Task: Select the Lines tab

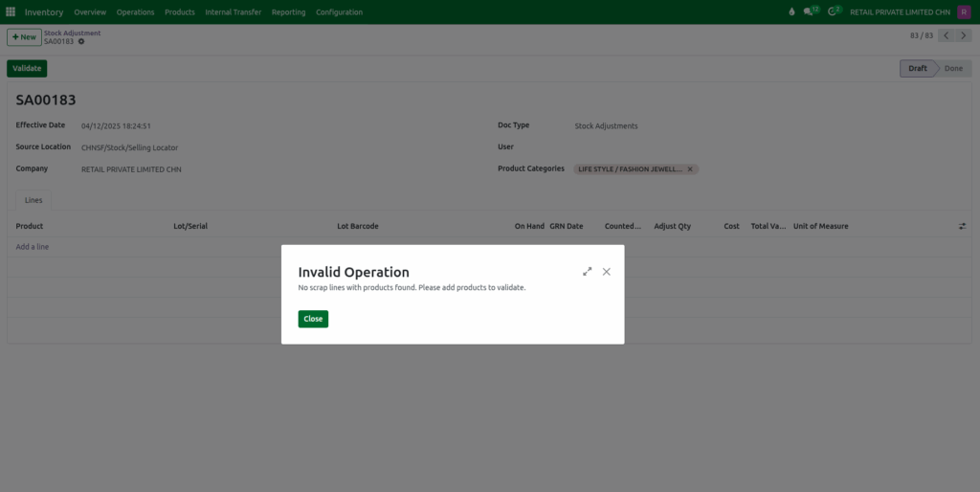Action: (33, 200)
